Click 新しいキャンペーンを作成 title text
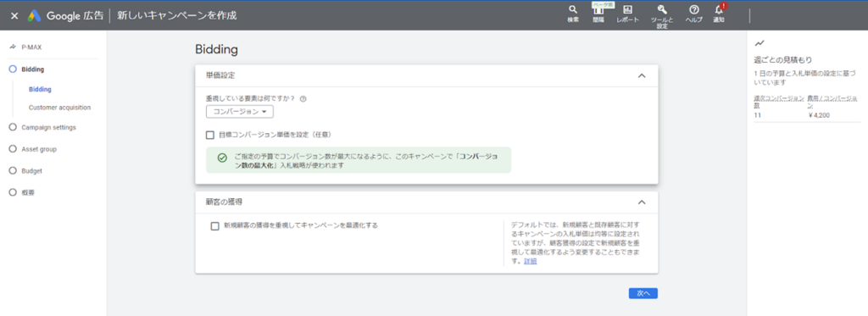Screen dimensions: 868x316 click(176, 15)
